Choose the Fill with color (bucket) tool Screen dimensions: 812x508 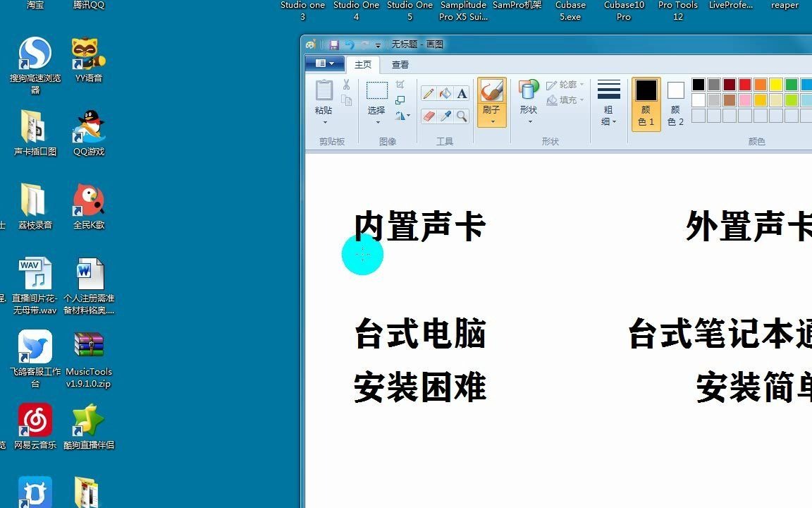445,92
